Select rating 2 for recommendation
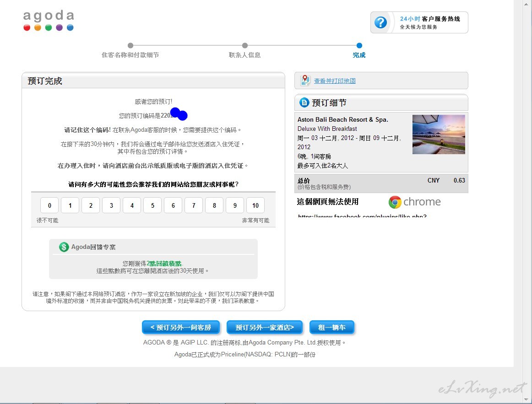 (91, 205)
